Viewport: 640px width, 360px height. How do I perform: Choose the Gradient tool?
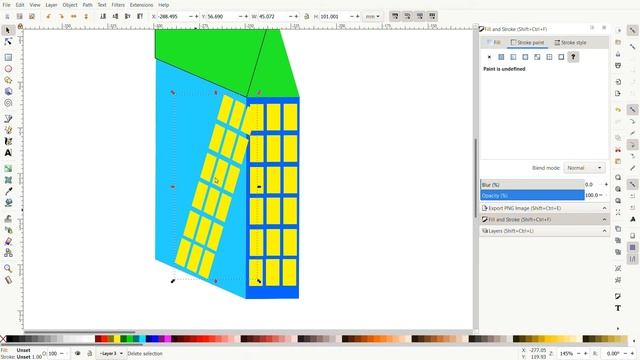[x=8, y=168]
